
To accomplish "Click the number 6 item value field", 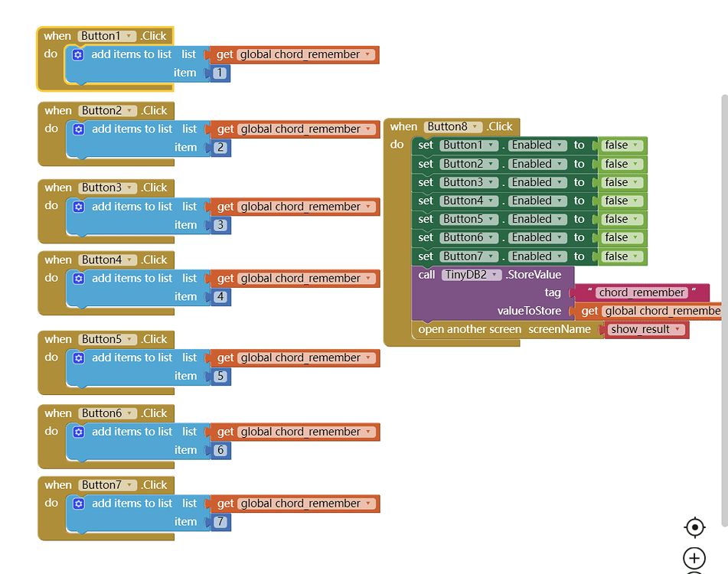I will [220, 450].
